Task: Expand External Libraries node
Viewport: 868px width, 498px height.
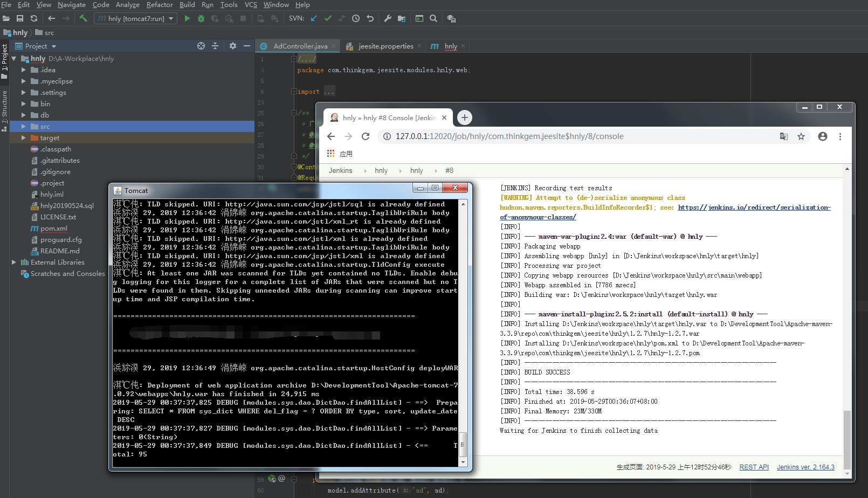Action: pos(14,262)
